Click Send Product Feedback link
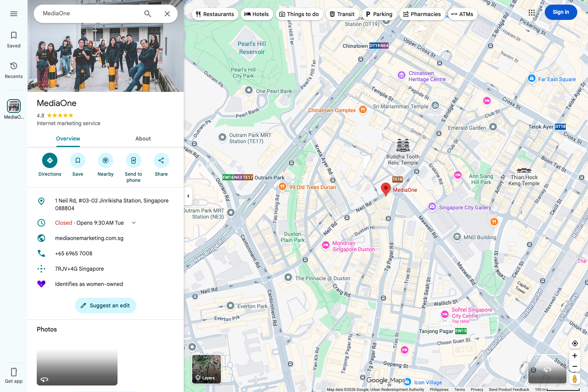Viewport: 588px width, 392px height. pos(509,389)
